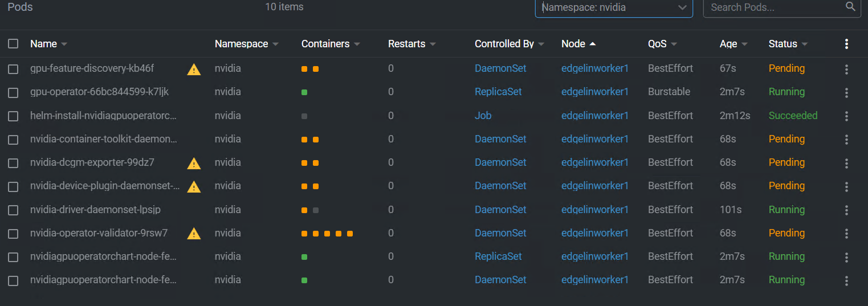This screenshot has height=306, width=868.
Task: Click green container indicator for gpu-operator pod
Action: pos(304,92)
